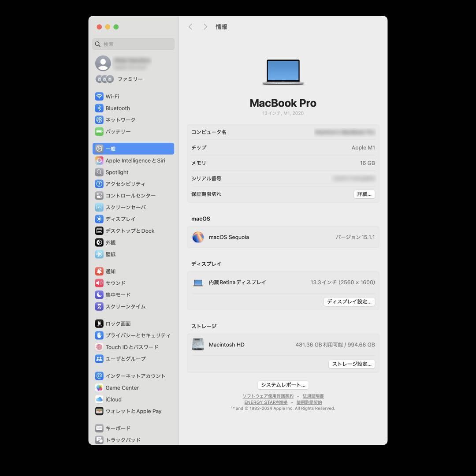Click 内蔵Retinaディスプレイ laptop icon

click(x=198, y=283)
